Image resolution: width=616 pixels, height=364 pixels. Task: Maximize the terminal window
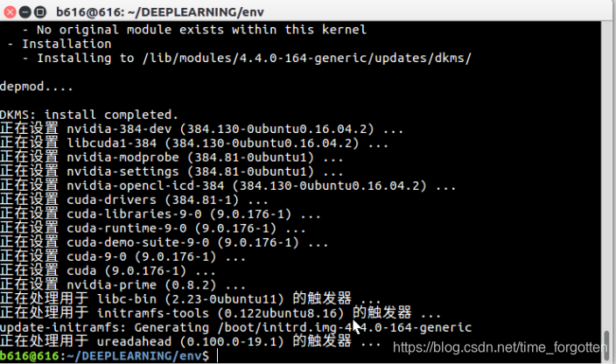40,12
